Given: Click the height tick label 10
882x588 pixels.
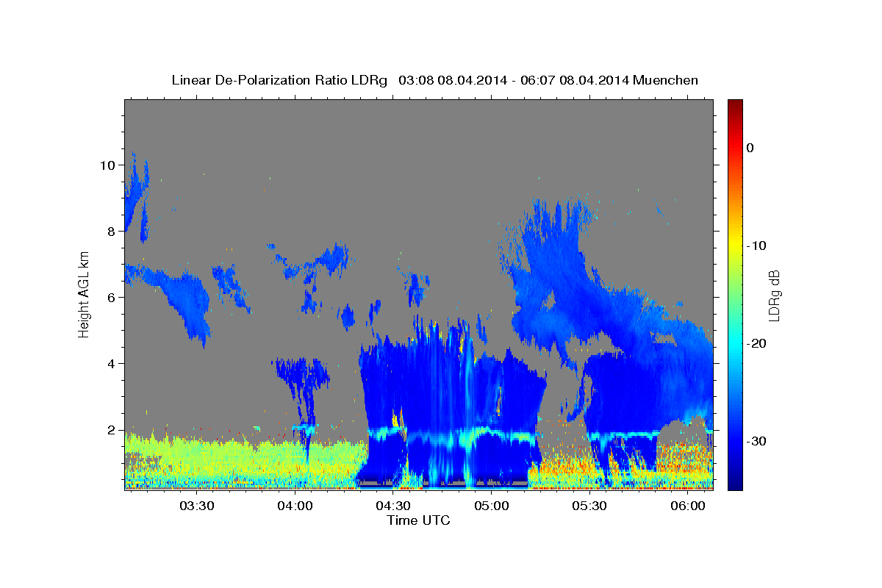Looking at the screenshot, I should coord(107,165).
